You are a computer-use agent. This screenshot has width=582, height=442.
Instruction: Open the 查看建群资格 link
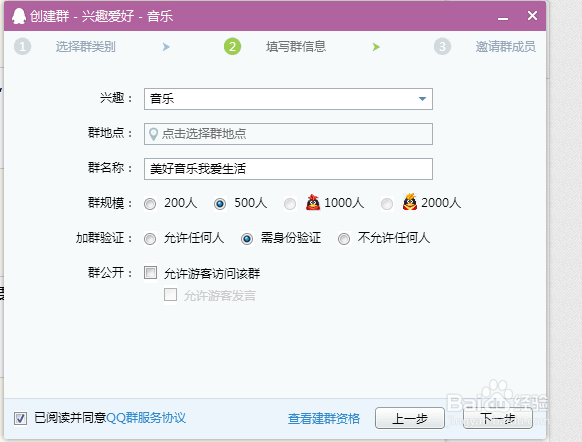click(324, 419)
